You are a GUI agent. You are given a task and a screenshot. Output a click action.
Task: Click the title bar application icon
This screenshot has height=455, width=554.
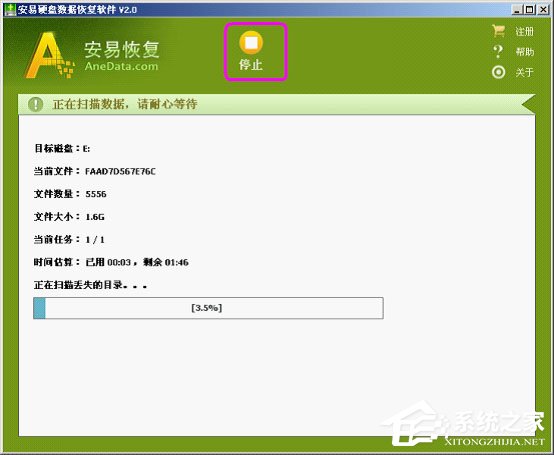point(10,10)
